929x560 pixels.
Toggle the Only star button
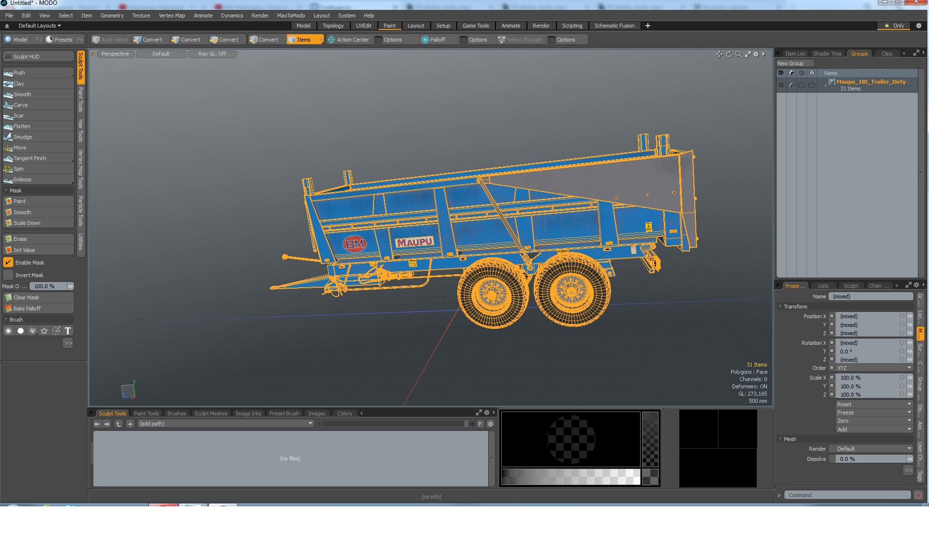[x=894, y=26]
